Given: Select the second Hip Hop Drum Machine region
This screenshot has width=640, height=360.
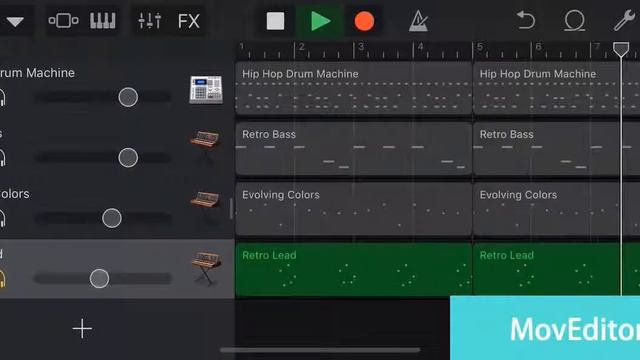Looking at the screenshot, I should click(x=556, y=88).
